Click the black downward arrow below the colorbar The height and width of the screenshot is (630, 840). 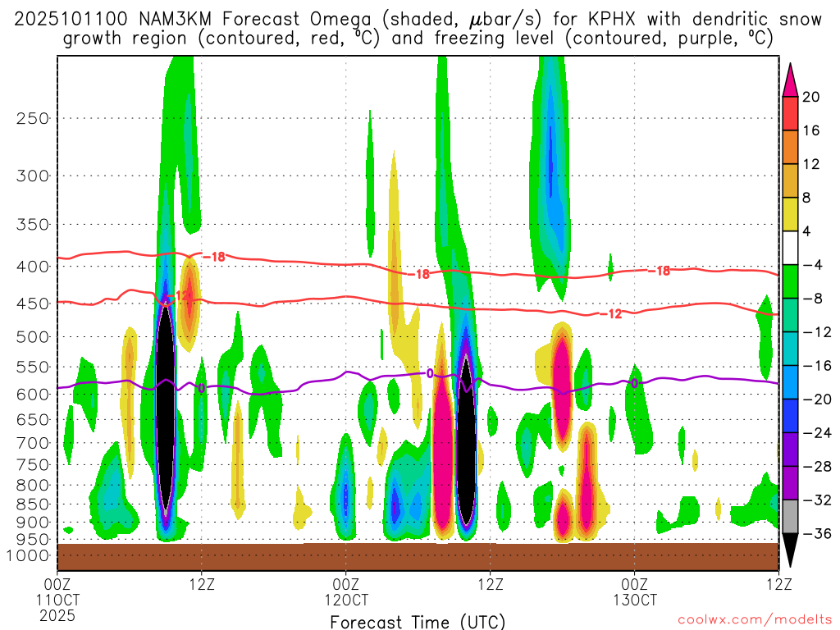(x=790, y=550)
